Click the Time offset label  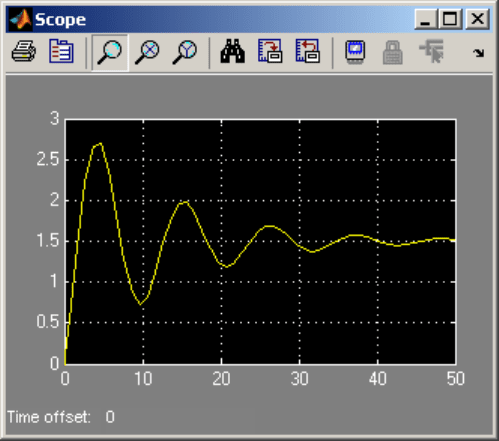tap(49, 417)
